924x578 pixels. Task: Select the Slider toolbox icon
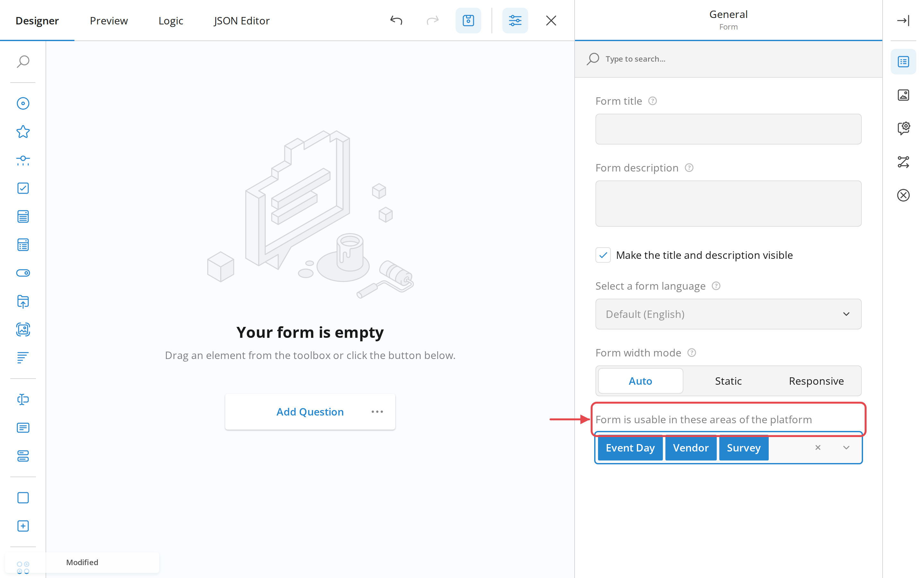tap(23, 160)
